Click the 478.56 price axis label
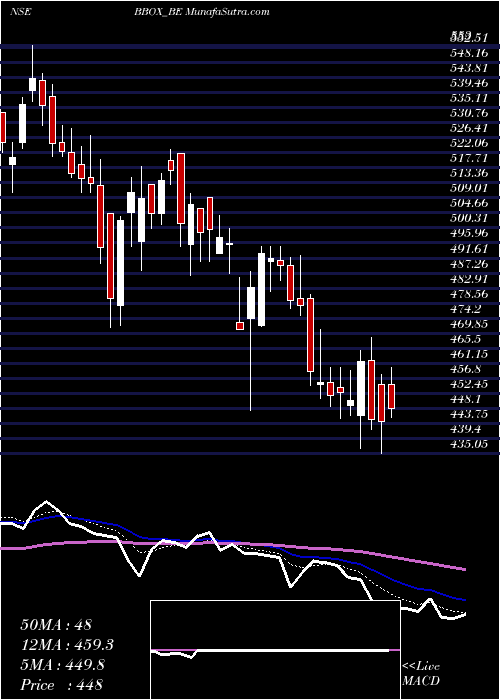The height and width of the screenshot is (700, 500). (x=469, y=294)
